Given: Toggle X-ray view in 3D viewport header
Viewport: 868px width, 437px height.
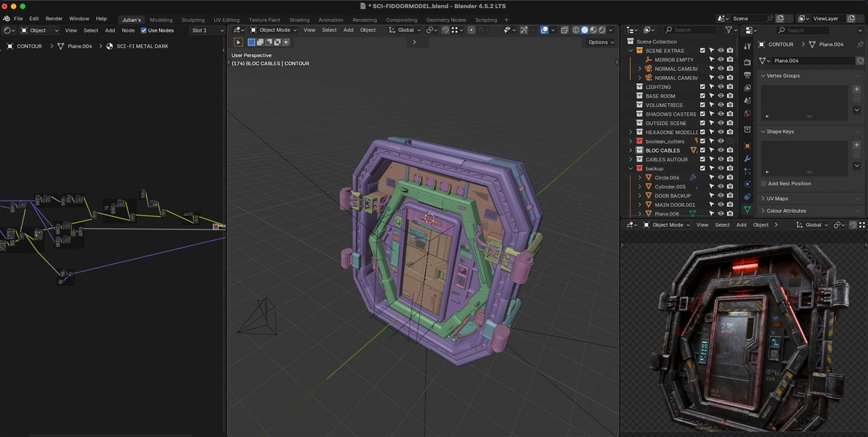Looking at the screenshot, I should pos(565,30).
